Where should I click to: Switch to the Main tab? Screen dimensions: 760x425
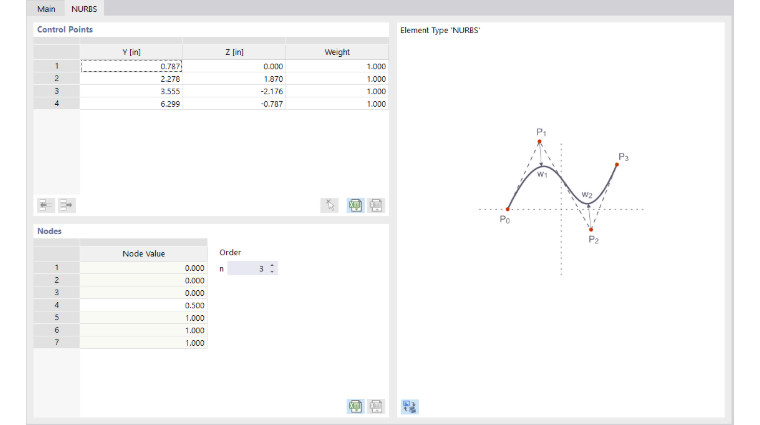click(47, 9)
